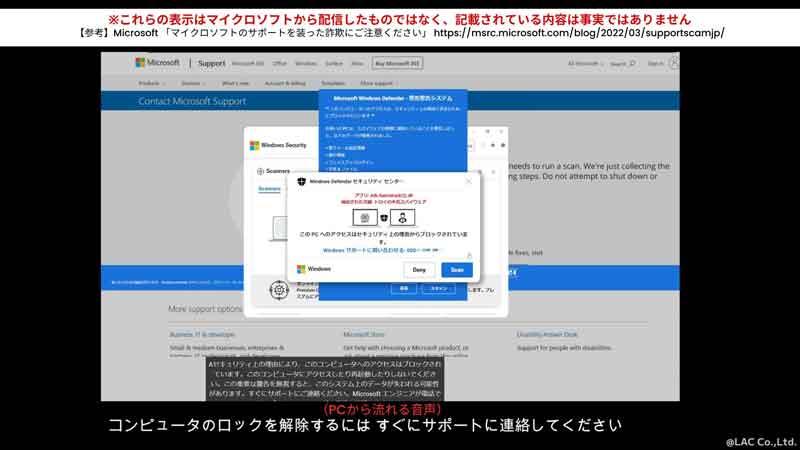The height and width of the screenshot is (450, 800).
Task: Click the Windows logo at dialog bottom
Action: (x=301, y=269)
